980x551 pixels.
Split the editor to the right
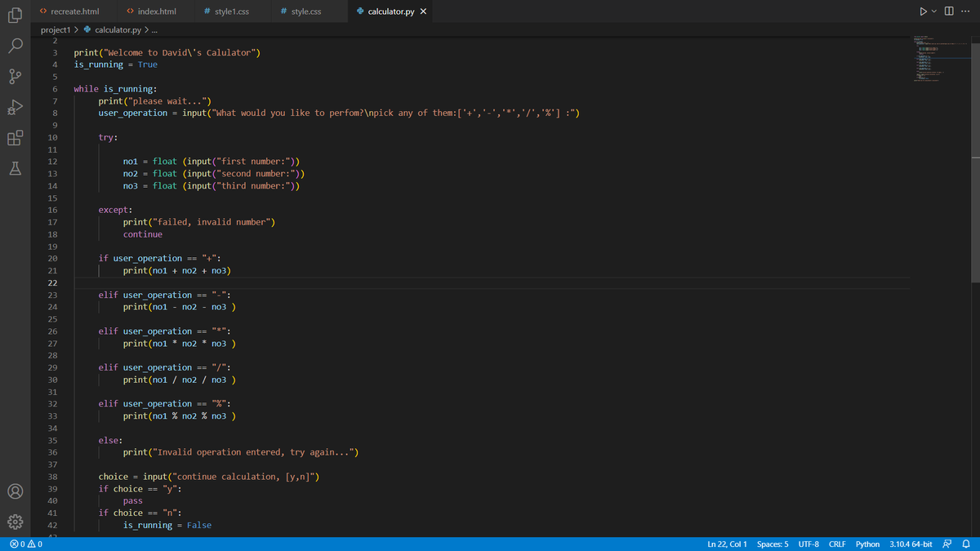pyautogui.click(x=949, y=11)
